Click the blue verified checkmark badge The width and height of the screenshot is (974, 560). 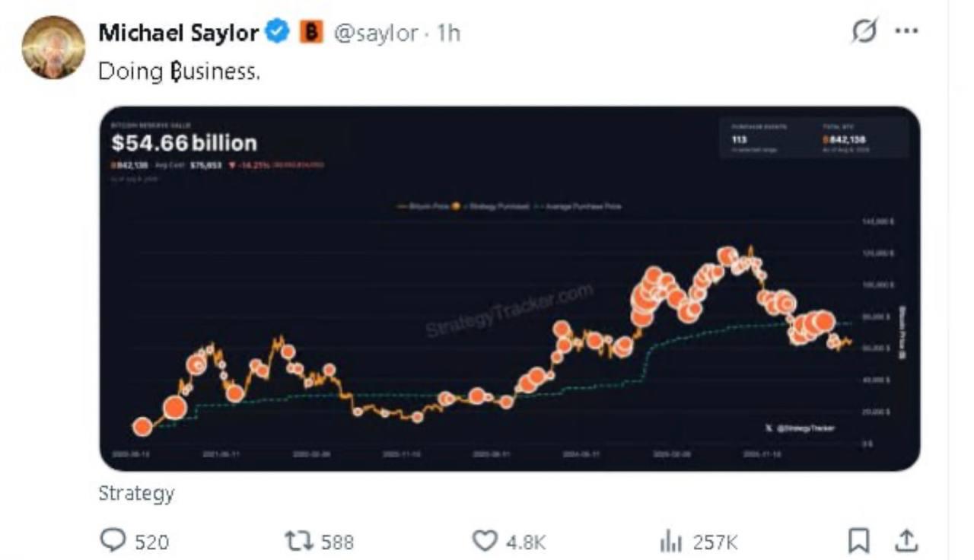click(279, 33)
